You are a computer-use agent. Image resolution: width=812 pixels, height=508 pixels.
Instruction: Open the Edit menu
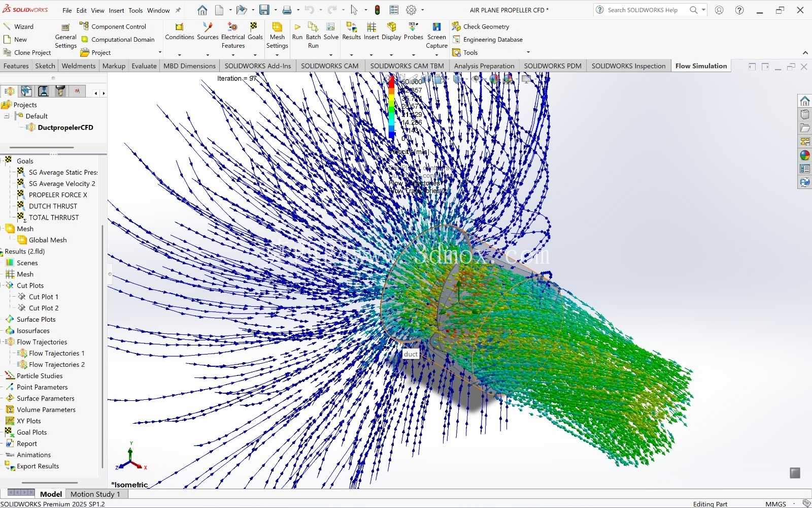click(x=82, y=10)
